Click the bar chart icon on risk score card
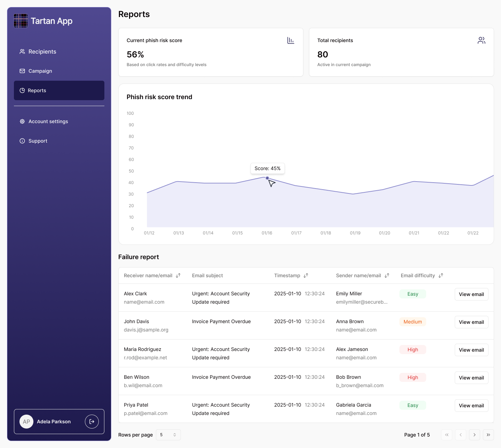501x448 pixels. (x=291, y=40)
